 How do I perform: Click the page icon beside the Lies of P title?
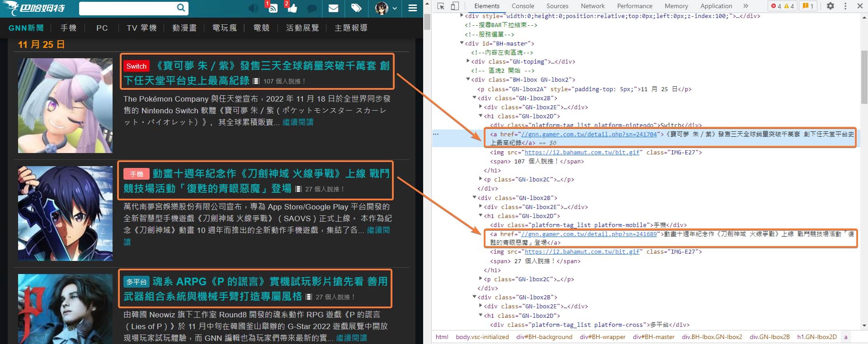(x=309, y=297)
